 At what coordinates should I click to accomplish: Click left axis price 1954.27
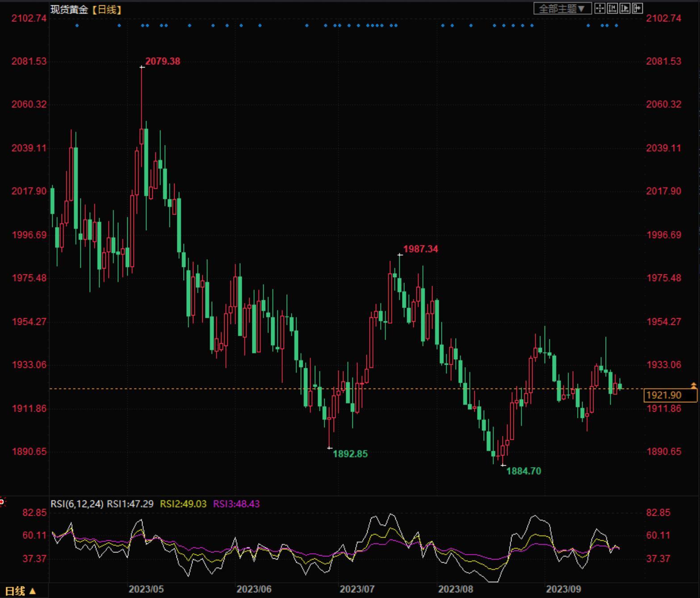[x=29, y=321]
